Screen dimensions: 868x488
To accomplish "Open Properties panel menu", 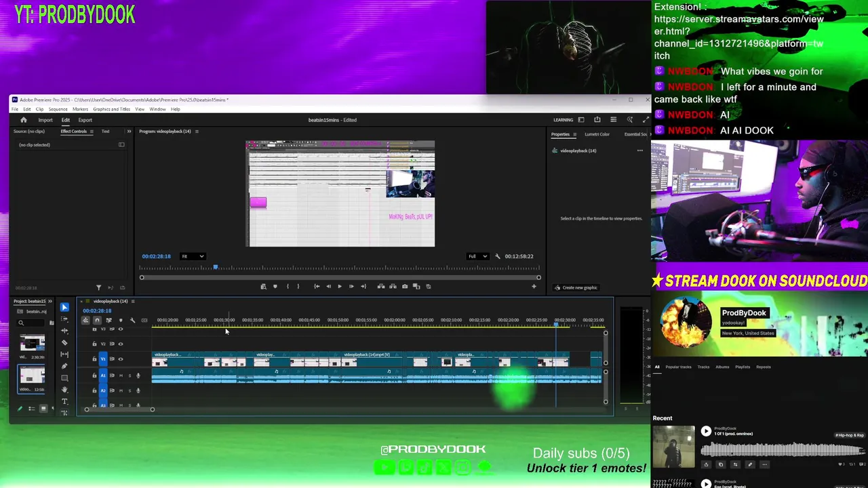I will click(574, 134).
